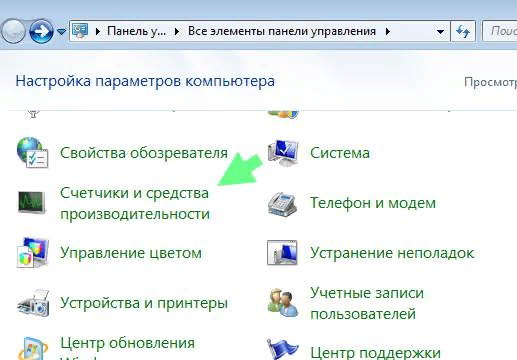This screenshot has height=360, width=517.
Task: Click the greyed-out Back navigation button
Action: 12,32
